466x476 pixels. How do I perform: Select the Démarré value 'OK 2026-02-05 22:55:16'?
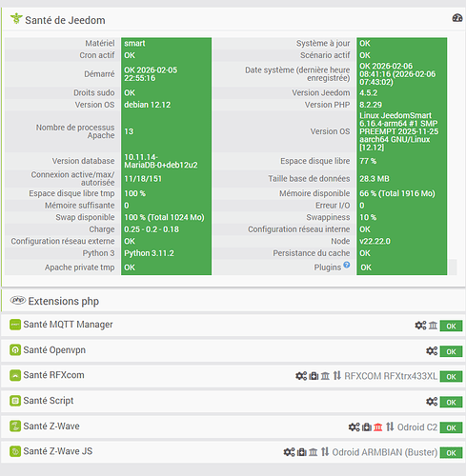(151, 74)
